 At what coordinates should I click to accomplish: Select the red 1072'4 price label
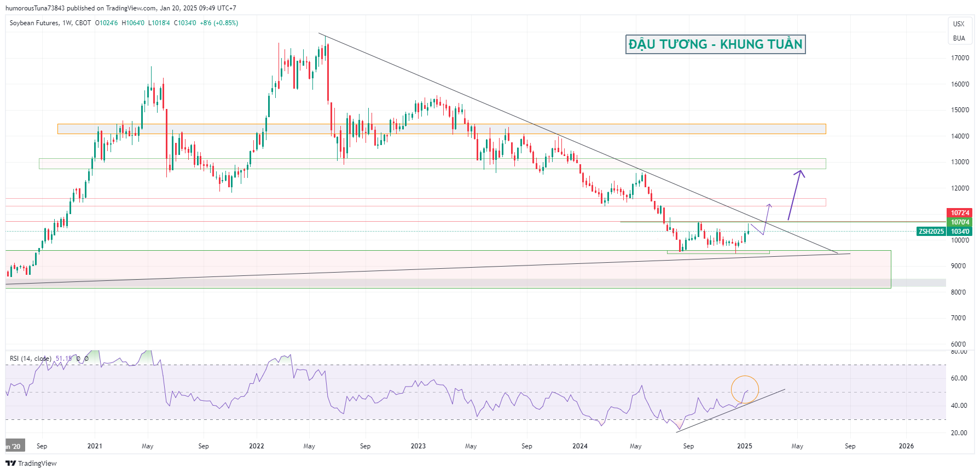[960, 213]
